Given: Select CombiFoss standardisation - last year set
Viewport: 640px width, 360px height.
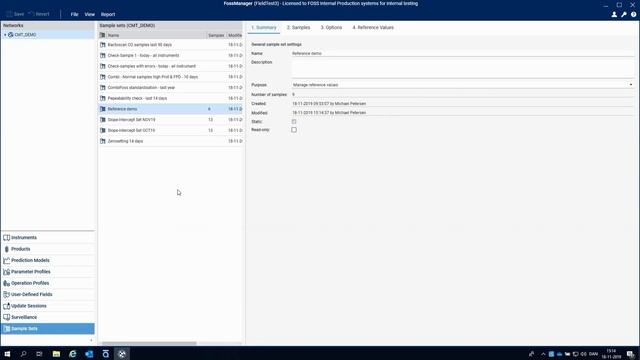Looking at the screenshot, I should point(171,88).
